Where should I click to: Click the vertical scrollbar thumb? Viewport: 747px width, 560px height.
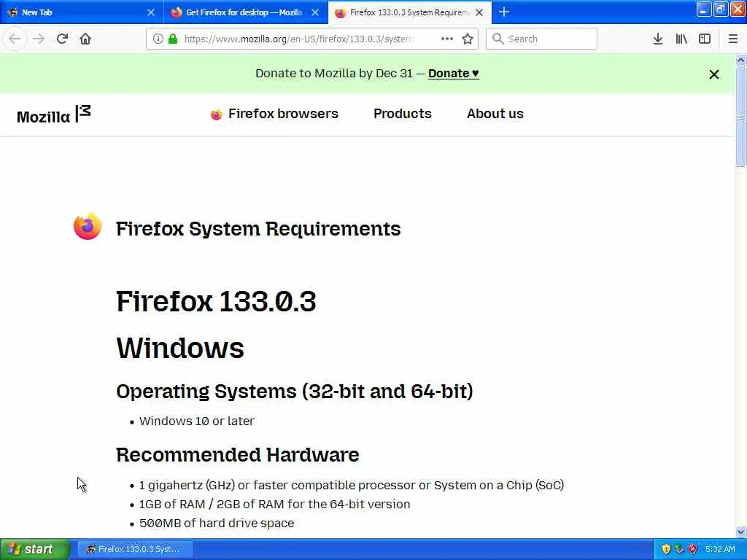click(740, 116)
